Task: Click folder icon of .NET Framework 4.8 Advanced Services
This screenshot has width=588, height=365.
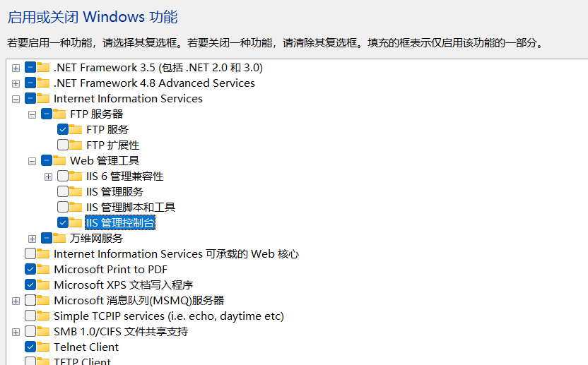Action: (42, 83)
